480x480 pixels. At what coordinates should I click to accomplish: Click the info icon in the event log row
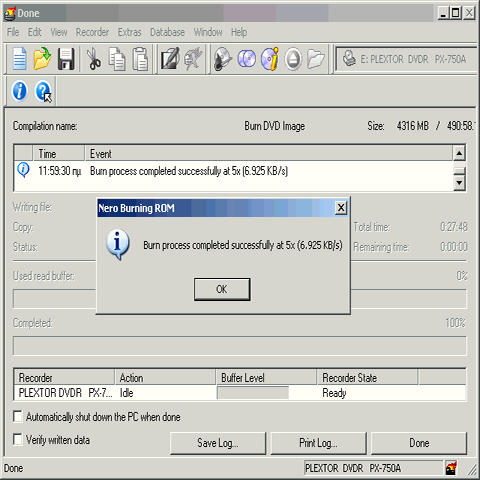(x=23, y=170)
